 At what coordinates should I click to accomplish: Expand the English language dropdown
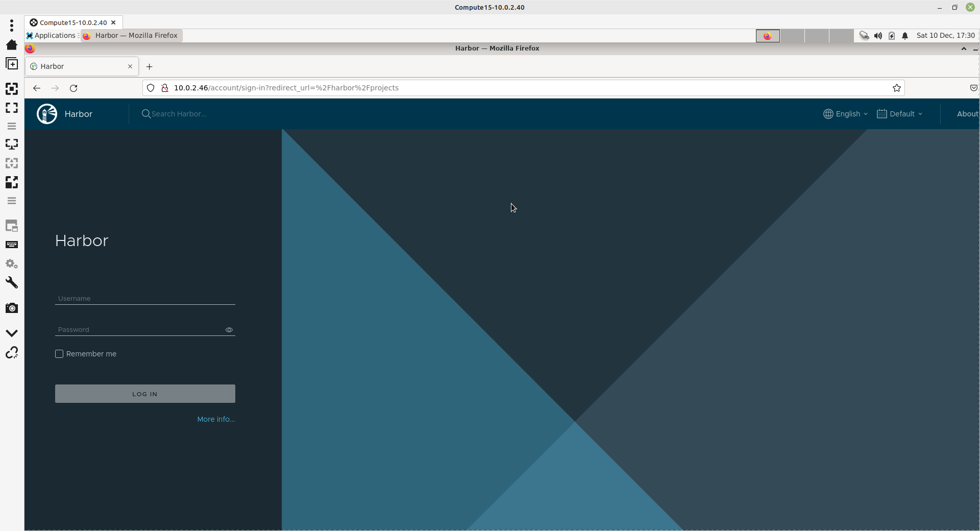coord(845,114)
